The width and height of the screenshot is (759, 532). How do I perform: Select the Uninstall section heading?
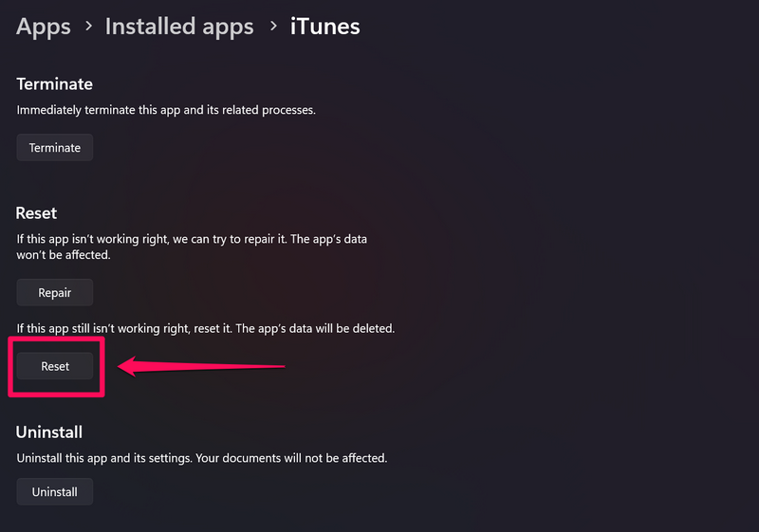point(49,432)
